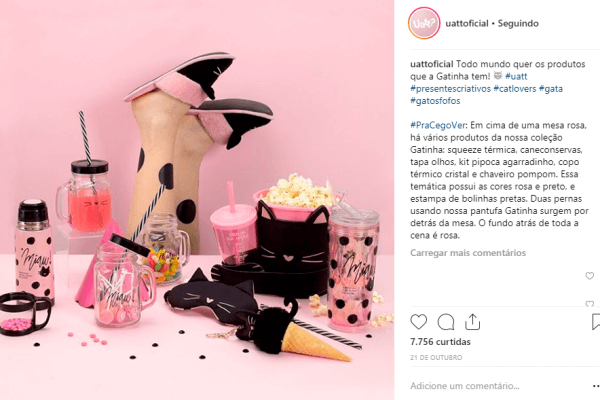
Task: Open more options three-dot menu by comment field
Action: tap(596, 386)
